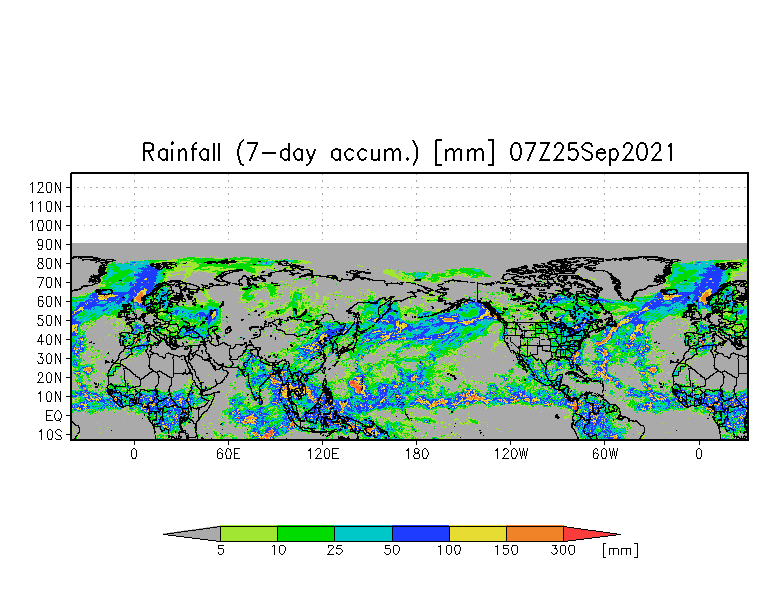Click the 80N latitude axis label
The width and height of the screenshot is (784, 612).
click(50, 264)
